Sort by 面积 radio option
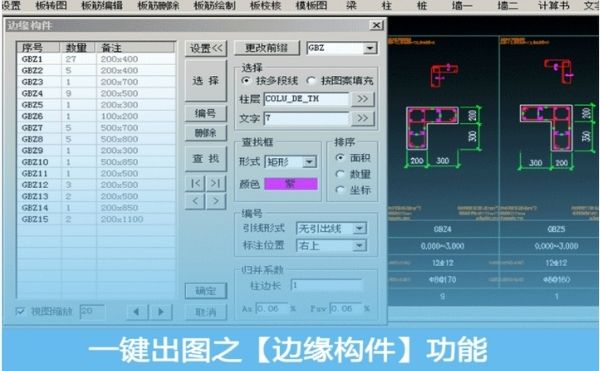This screenshot has height=371, width=600. pyautogui.click(x=340, y=158)
